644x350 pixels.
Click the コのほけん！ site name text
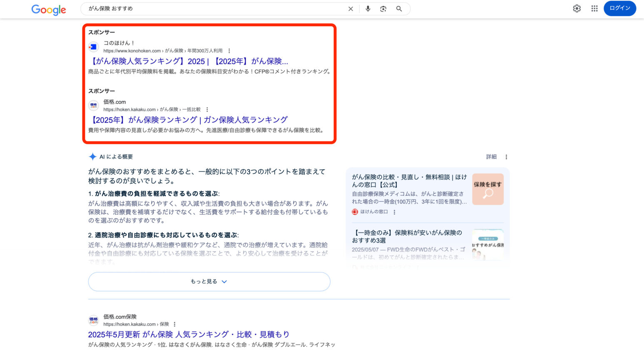pos(119,43)
